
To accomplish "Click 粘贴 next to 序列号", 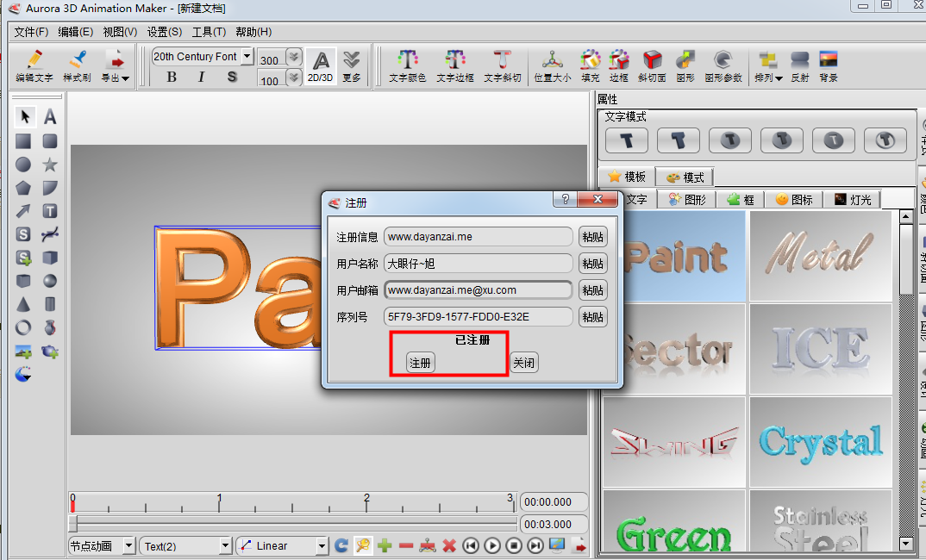I will pos(593,317).
